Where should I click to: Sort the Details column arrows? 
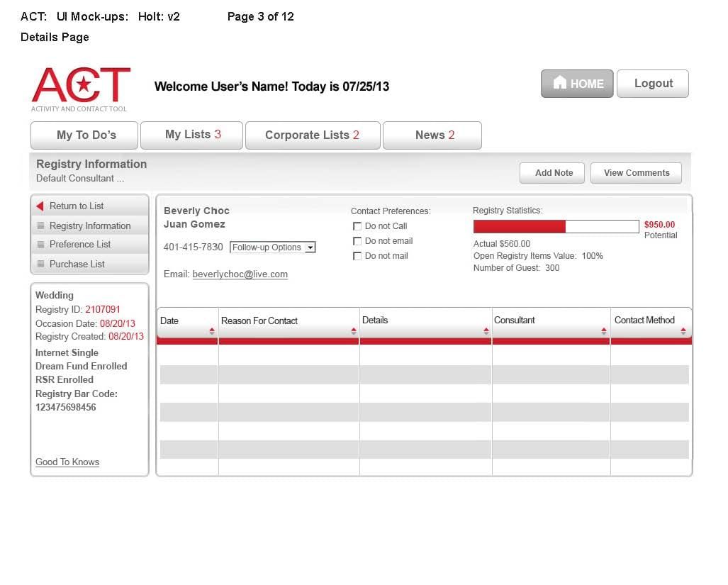486,331
